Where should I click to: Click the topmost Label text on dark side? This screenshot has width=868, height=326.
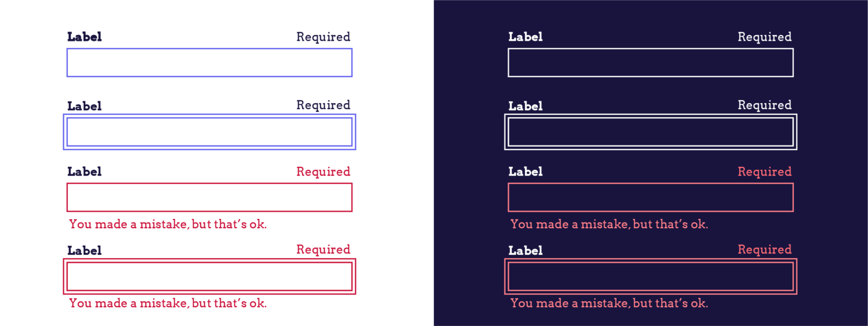[x=525, y=36]
